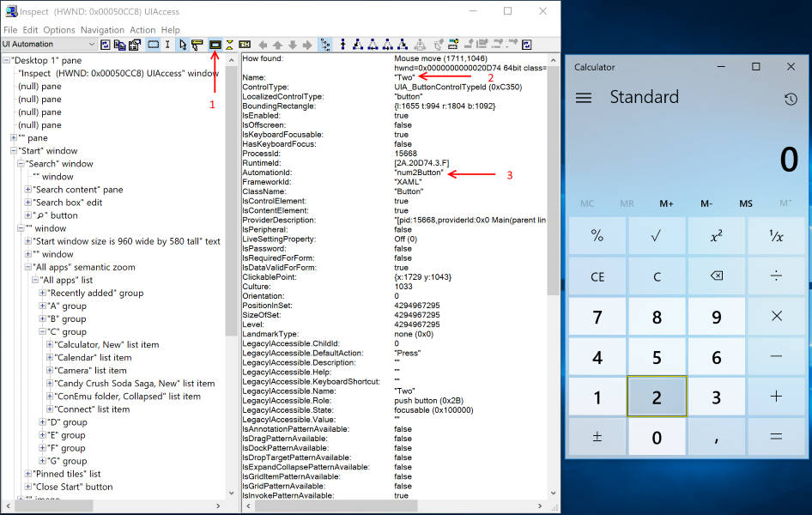Collapse the "Start" window tree node
This screenshot has height=515, width=812.
tap(14, 151)
